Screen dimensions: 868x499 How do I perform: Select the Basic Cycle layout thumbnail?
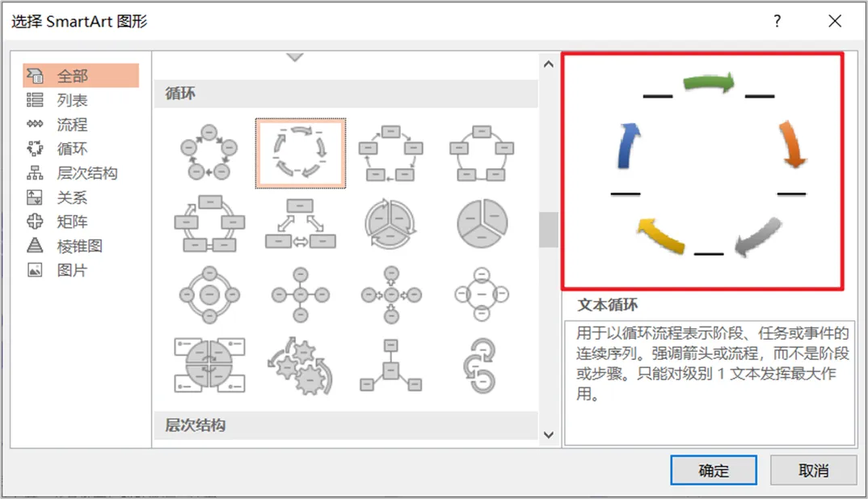coord(209,153)
